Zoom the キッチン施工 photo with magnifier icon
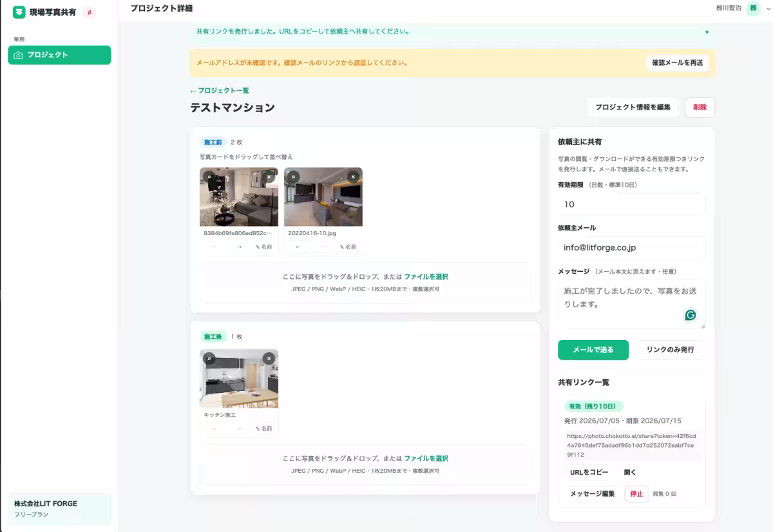This screenshot has height=532, width=773. tap(209, 358)
